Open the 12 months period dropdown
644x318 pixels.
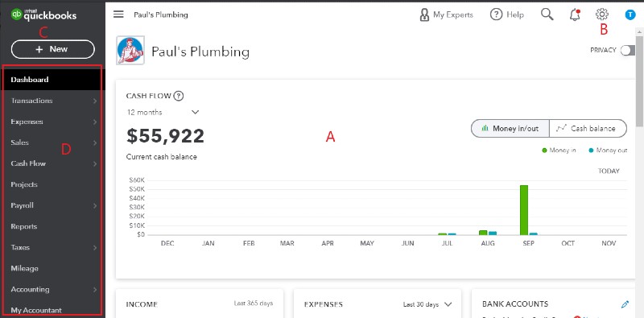163,112
